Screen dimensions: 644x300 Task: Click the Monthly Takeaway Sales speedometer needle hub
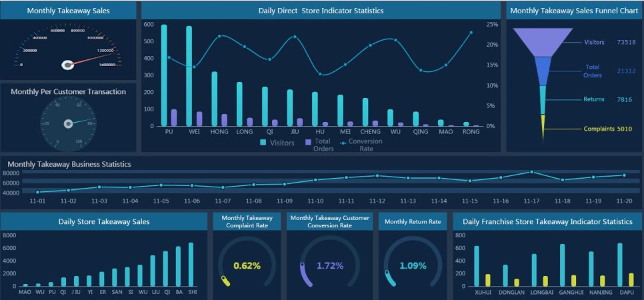coord(67,65)
